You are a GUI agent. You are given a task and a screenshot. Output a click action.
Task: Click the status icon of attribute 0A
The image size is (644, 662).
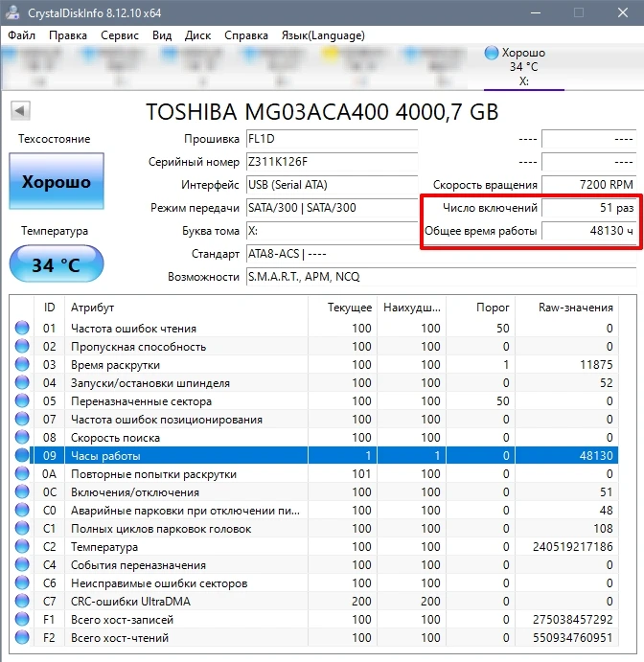click(x=22, y=473)
